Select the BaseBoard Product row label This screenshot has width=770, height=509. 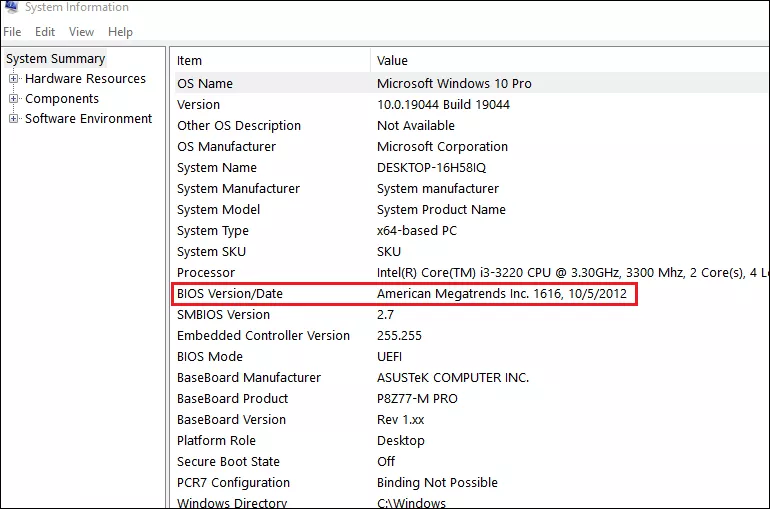tap(232, 399)
